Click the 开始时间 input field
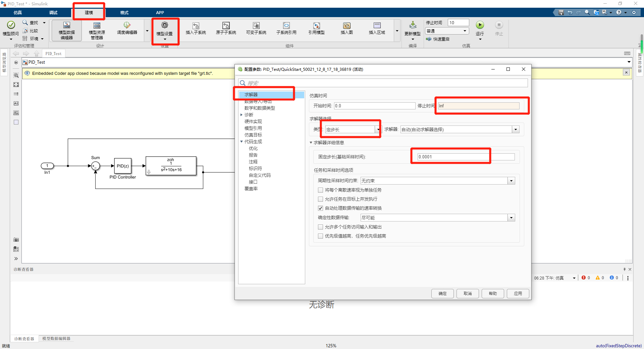The image size is (644, 349). coord(375,106)
